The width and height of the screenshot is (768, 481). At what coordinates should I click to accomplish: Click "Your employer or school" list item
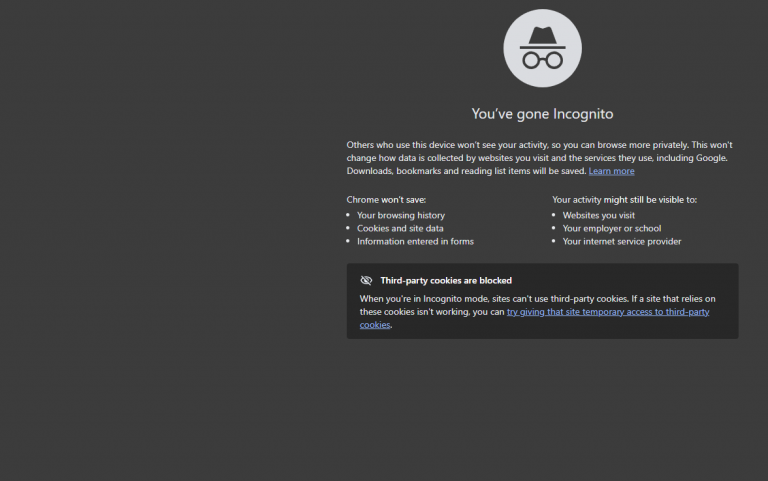point(612,228)
